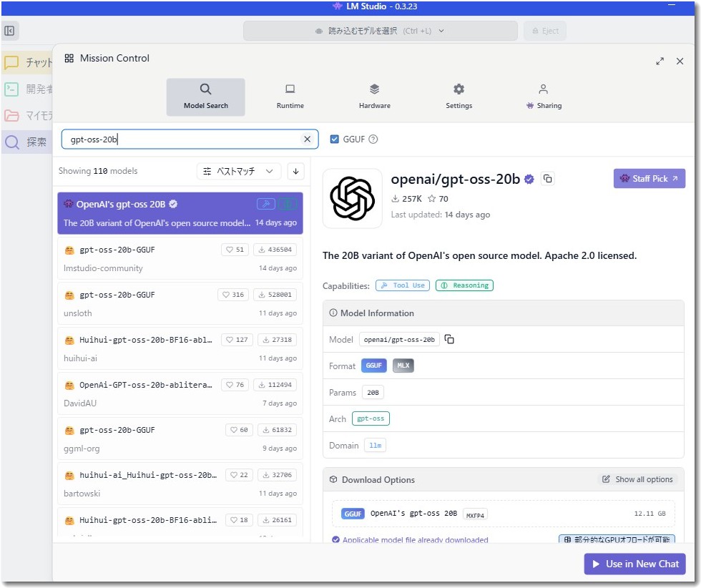Select gpt-oss-20b-GGUF by lmstudio-community
The width and height of the screenshot is (701, 588).
180,258
